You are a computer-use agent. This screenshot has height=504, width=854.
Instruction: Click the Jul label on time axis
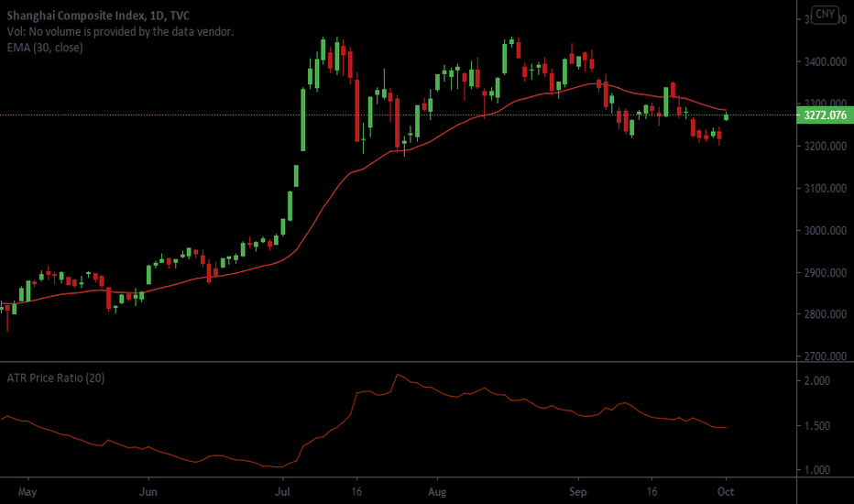coord(282,492)
